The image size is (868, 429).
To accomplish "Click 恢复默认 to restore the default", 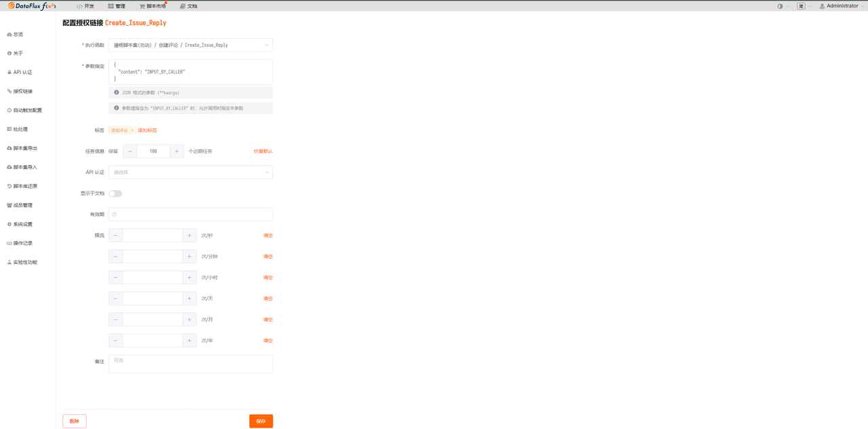I will point(263,151).
